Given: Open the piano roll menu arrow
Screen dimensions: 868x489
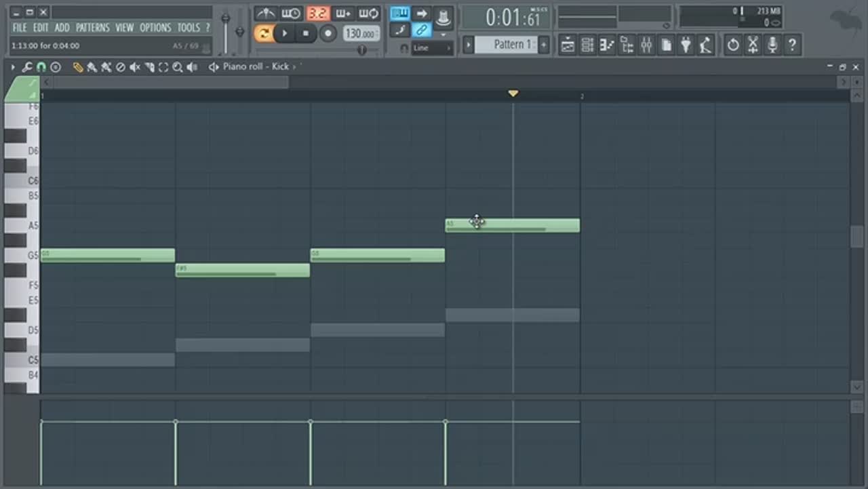Looking at the screenshot, I should 12,67.
